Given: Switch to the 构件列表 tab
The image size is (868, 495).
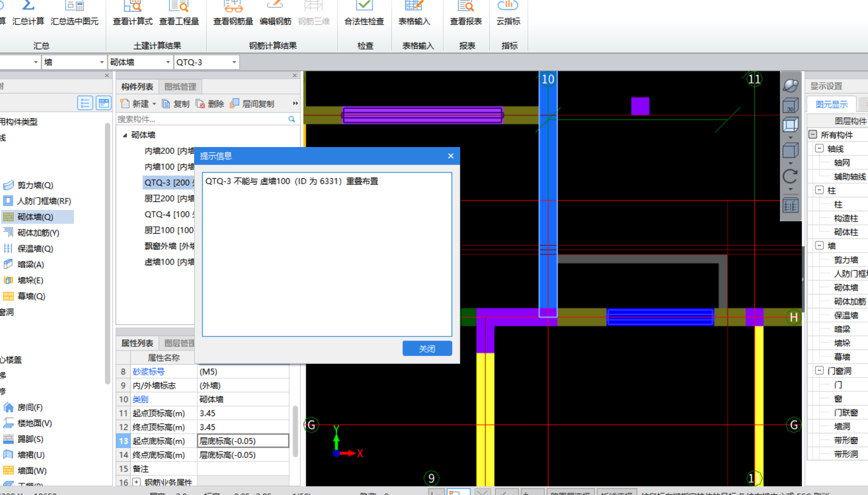Looking at the screenshot, I should tap(137, 87).
